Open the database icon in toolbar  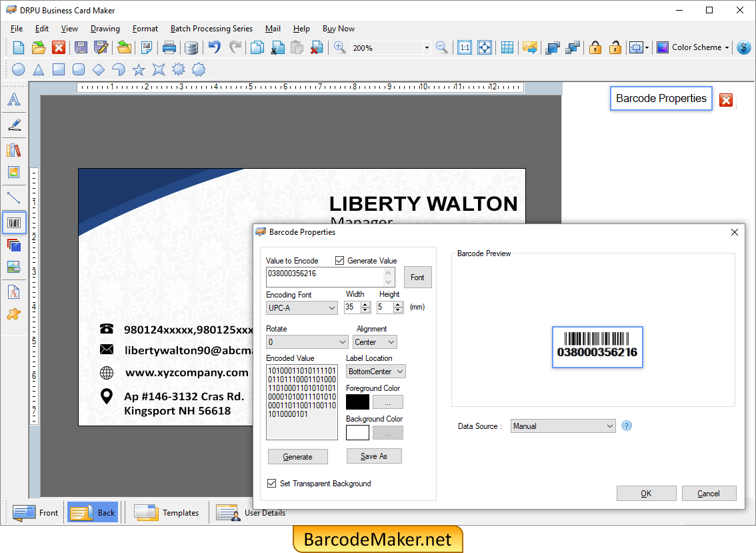coord(191,47)
